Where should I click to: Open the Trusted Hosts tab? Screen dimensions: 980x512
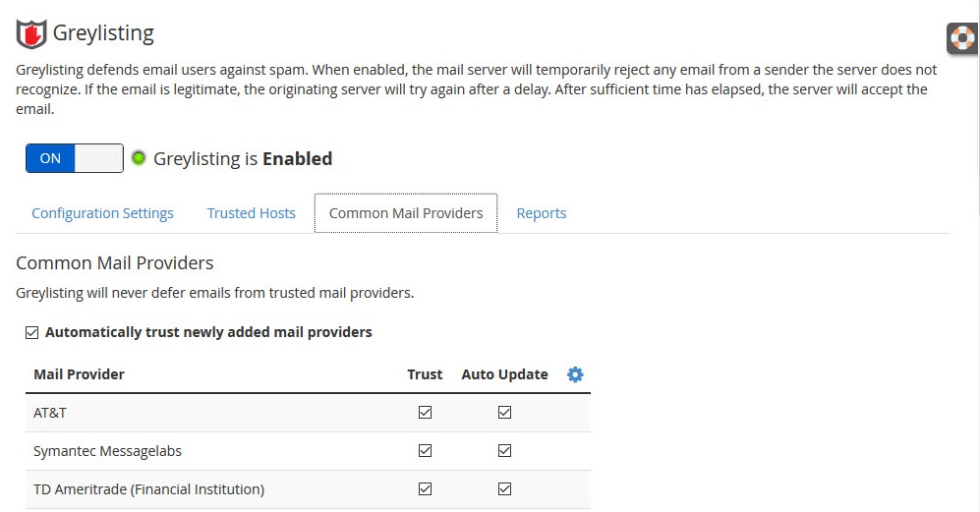tap(252, 213)
